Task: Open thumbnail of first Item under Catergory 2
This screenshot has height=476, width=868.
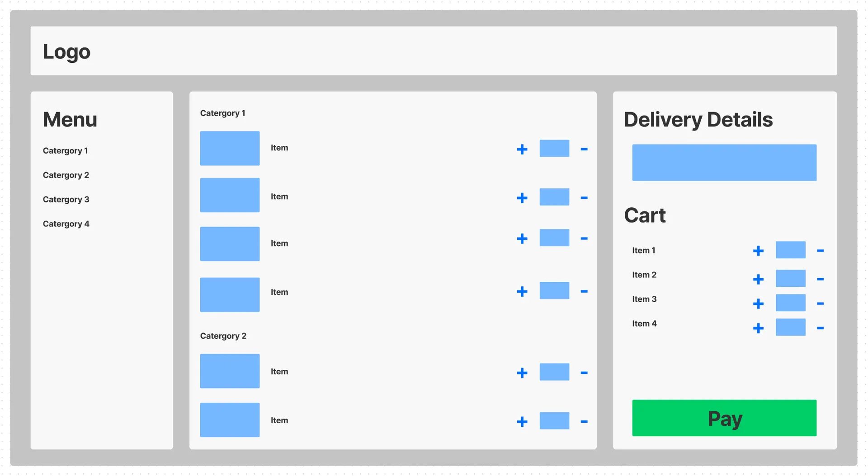Action: click(230, 371)
